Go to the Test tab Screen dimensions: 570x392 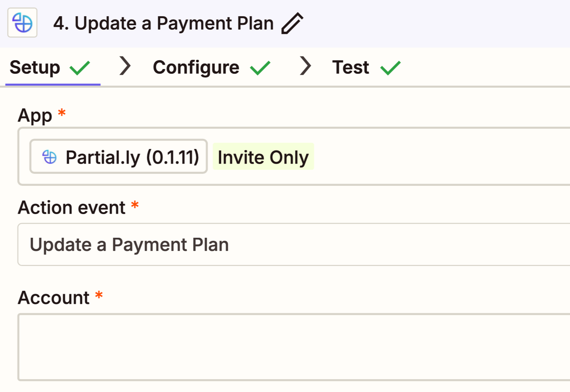point(351,68)
